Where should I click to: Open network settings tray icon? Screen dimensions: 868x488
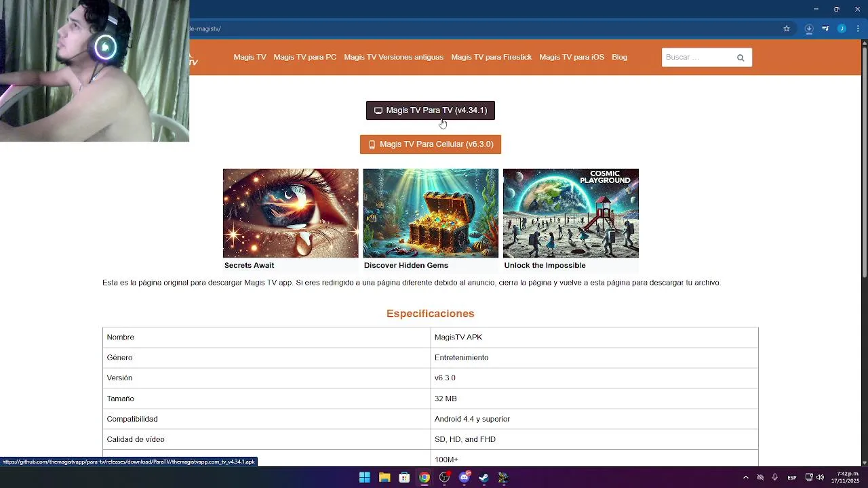tap(809, 477)
